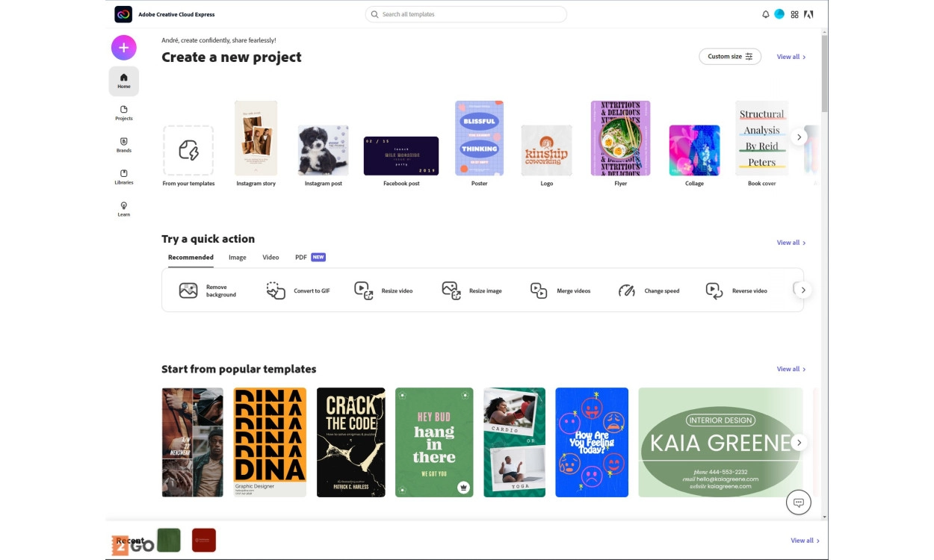
Task: Open the apps grid icon
Action: coord(794,14)
